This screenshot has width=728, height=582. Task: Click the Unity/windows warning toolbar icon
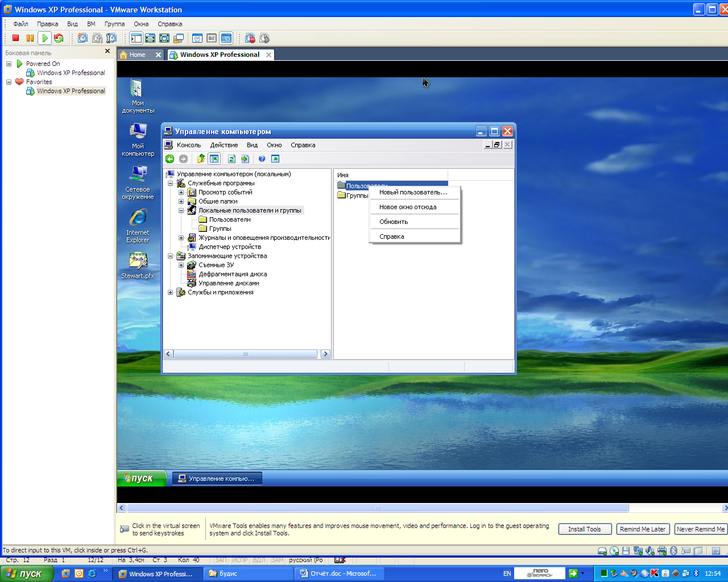pos(179,38)
